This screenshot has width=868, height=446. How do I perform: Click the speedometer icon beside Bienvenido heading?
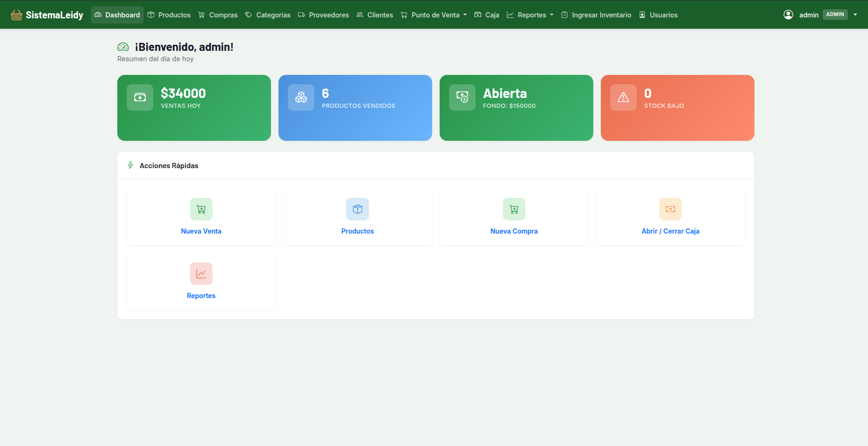[123, 47]
